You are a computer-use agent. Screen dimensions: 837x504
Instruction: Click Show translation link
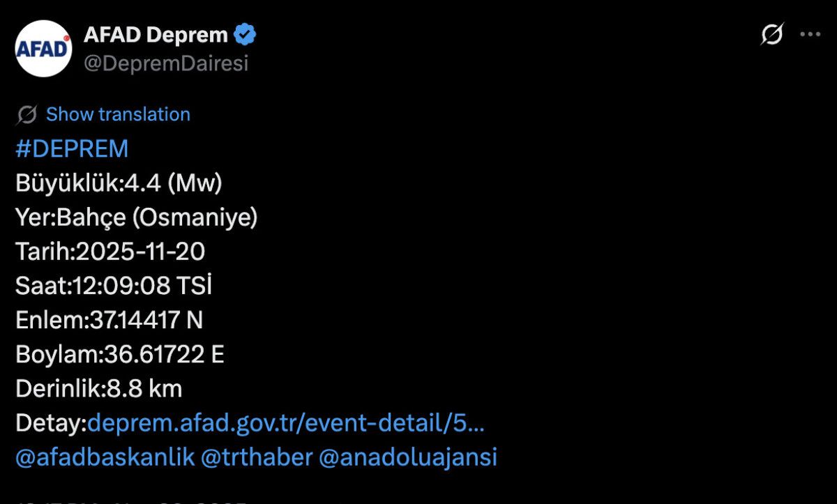(x=118, y=114)
